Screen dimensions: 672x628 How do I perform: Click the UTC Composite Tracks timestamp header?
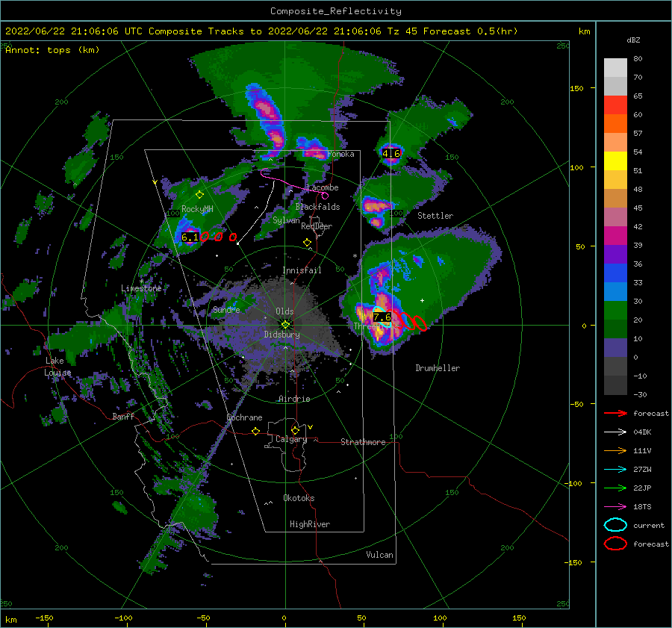261,31
